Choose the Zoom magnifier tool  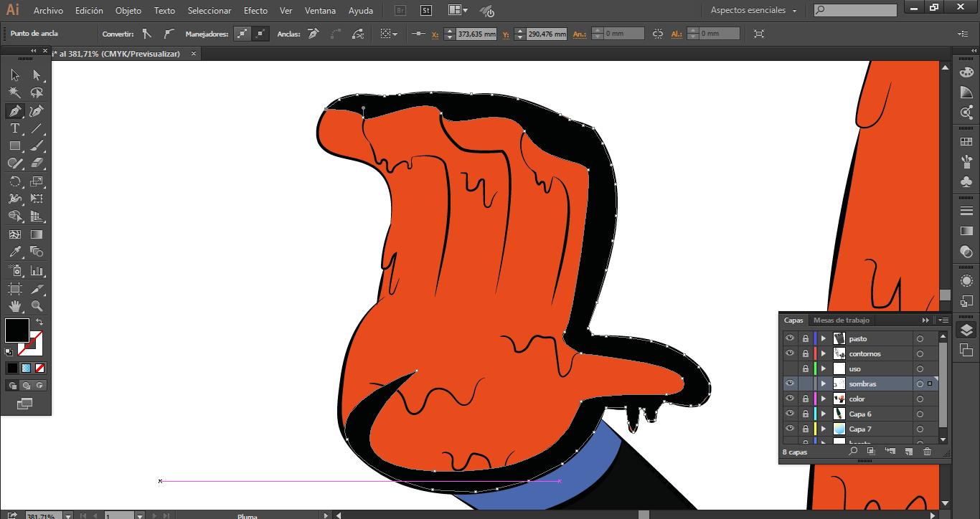[x=37, y=307]
